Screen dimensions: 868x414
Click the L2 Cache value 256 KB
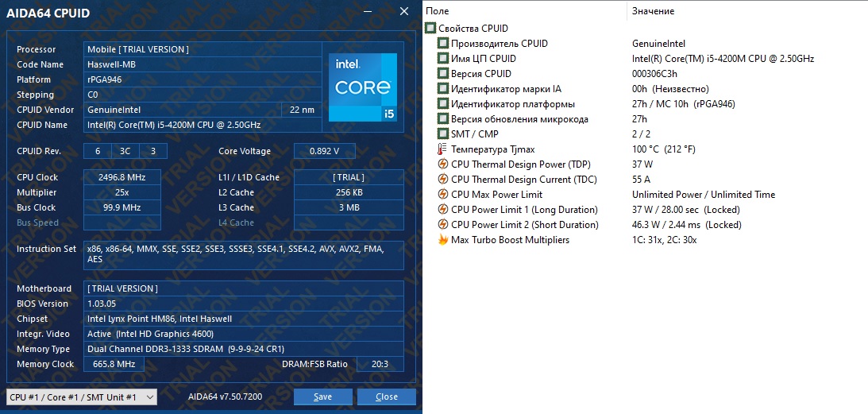point(349,192)
